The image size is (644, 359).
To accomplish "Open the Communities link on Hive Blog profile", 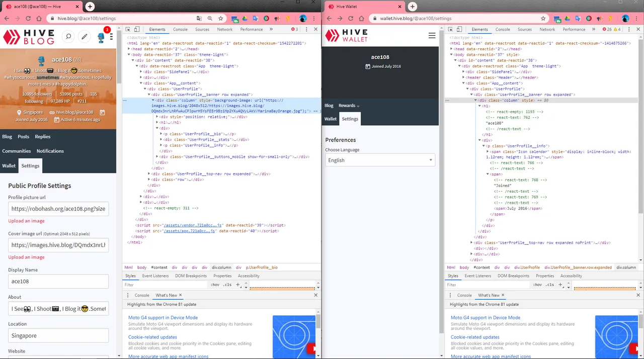I will [x=17, y=151].
